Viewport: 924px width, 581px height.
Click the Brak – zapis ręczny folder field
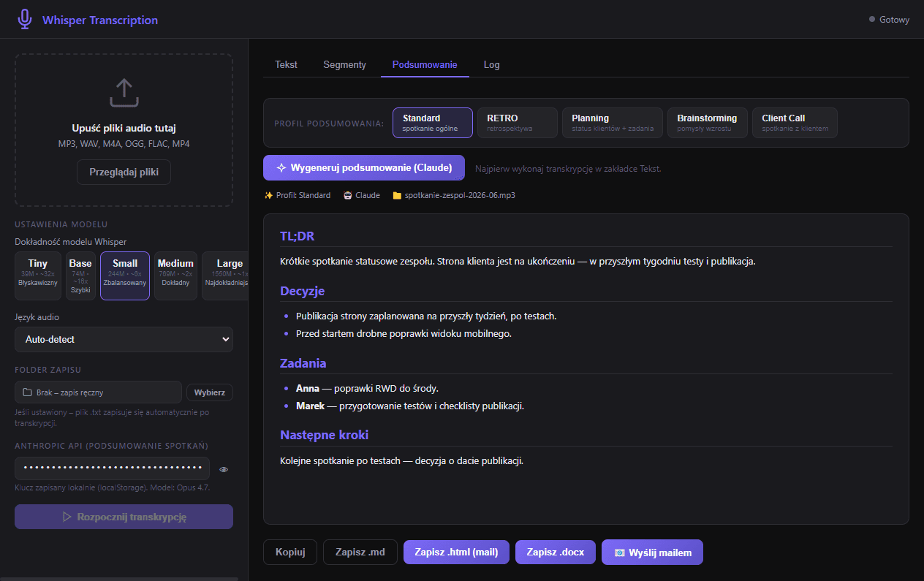click(98, 392)
